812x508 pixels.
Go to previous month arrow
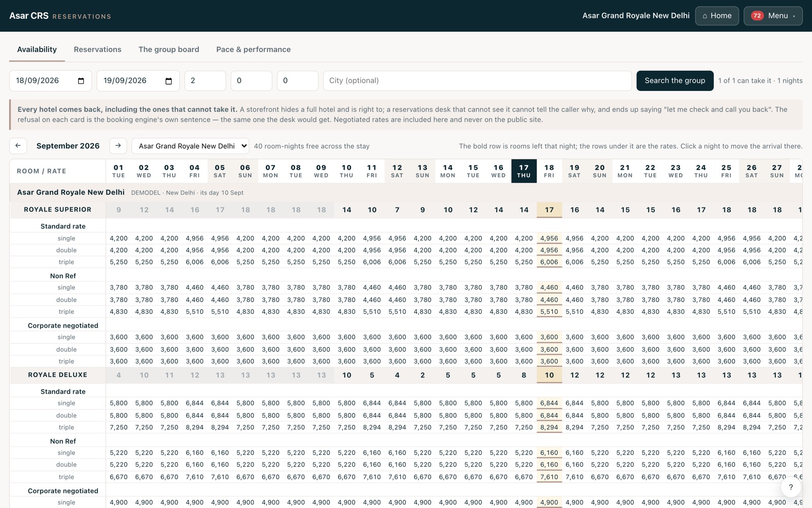point(18,146)
